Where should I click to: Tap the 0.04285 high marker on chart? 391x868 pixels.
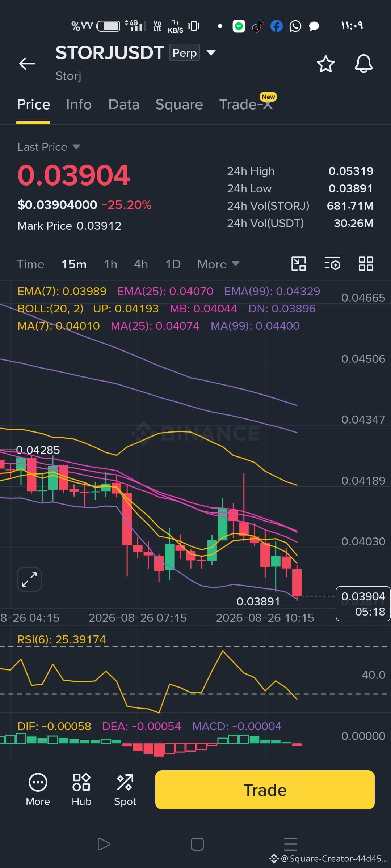tap(38, 450)
